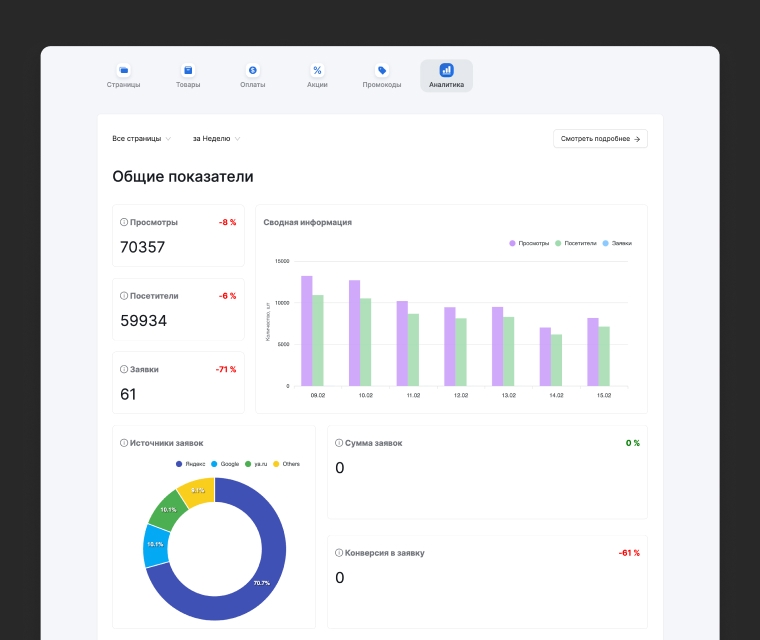760x640 pixels.
Task: Open the Промокоды tag icon
Action: click(x=382, y=70)
